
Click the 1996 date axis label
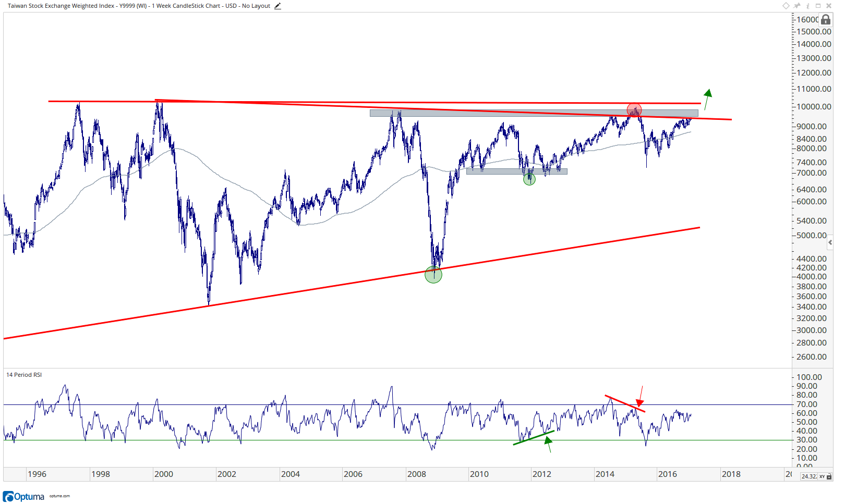coord(37,474)
